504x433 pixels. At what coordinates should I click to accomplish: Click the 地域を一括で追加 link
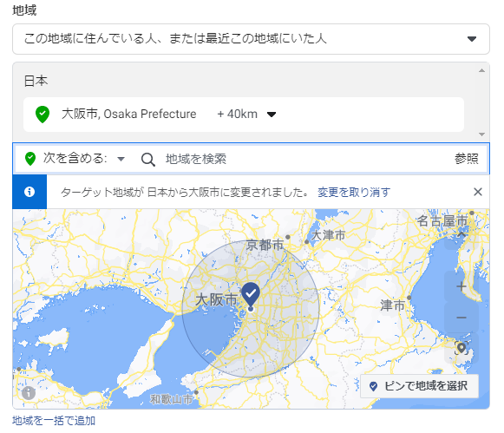pos(54,421)
